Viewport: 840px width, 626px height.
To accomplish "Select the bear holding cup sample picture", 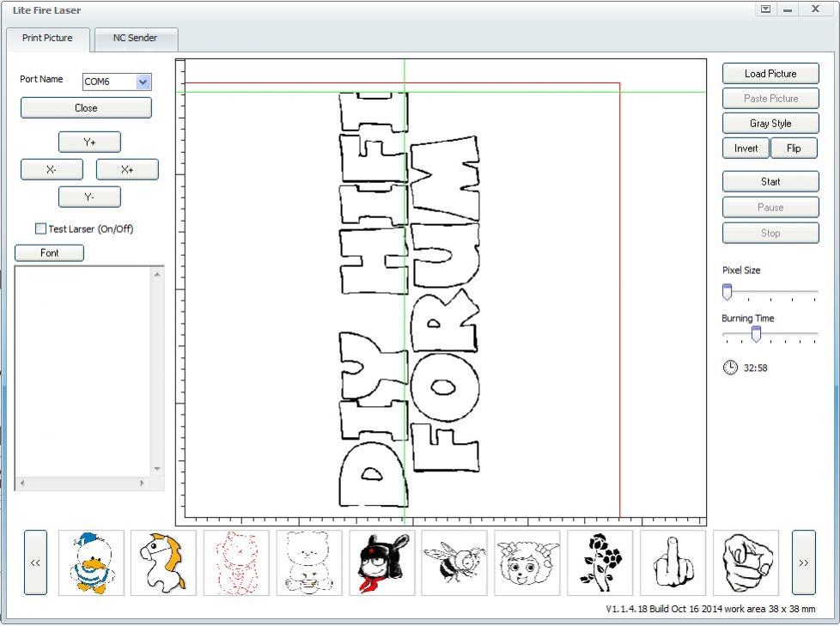I will [x=309, y=562].
